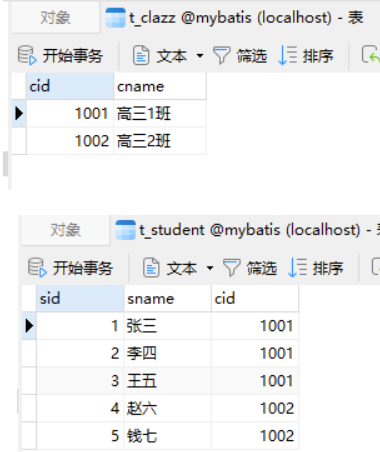Image resolution: width=380 pixels, height=452 pixels.
Task: Select sid cell 4 in t_student
Action: (80, 408)
